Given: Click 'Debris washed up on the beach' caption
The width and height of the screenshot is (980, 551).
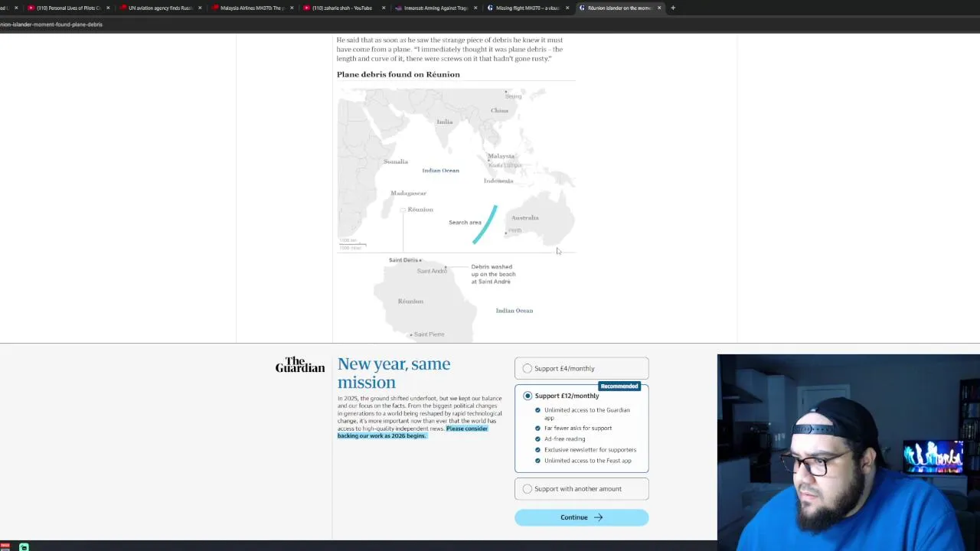Looking at the screenshot, I should pos(493,274).
